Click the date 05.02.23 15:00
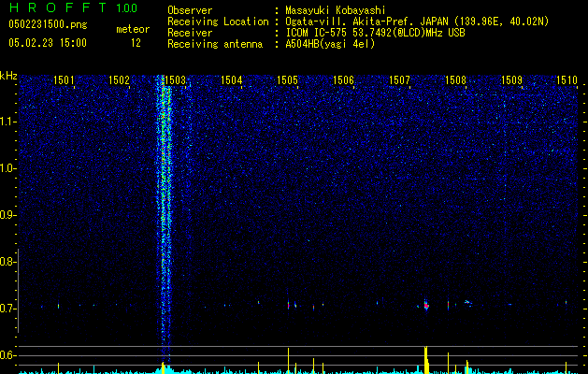This screenshot has width=588, height=374. [x=48, y=43]
